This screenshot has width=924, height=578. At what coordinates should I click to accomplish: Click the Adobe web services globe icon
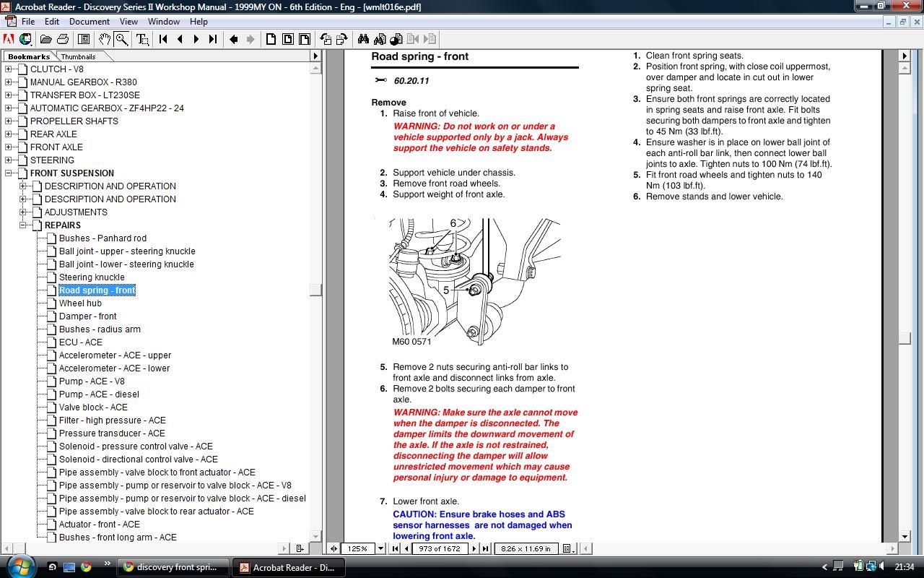click(x=25, y=39)
